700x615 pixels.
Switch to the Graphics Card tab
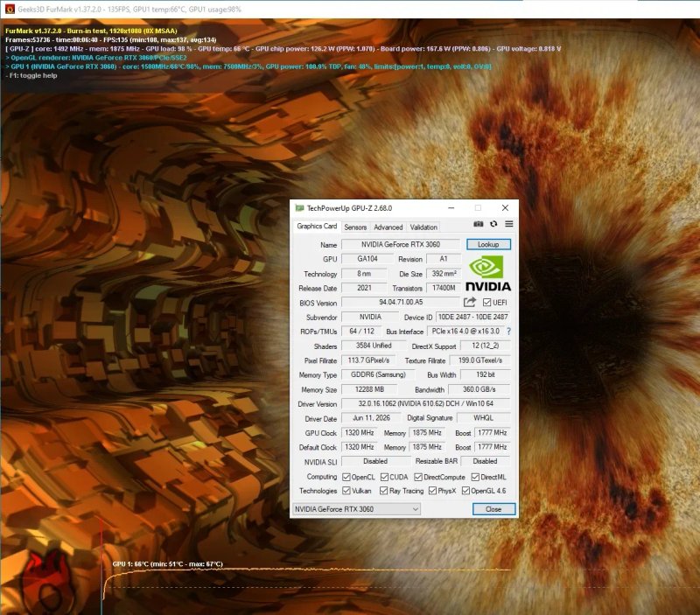coord(317,227)
